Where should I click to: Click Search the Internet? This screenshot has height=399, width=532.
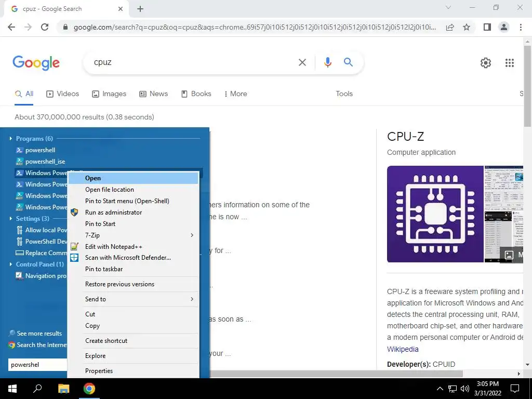coord(37,345)
